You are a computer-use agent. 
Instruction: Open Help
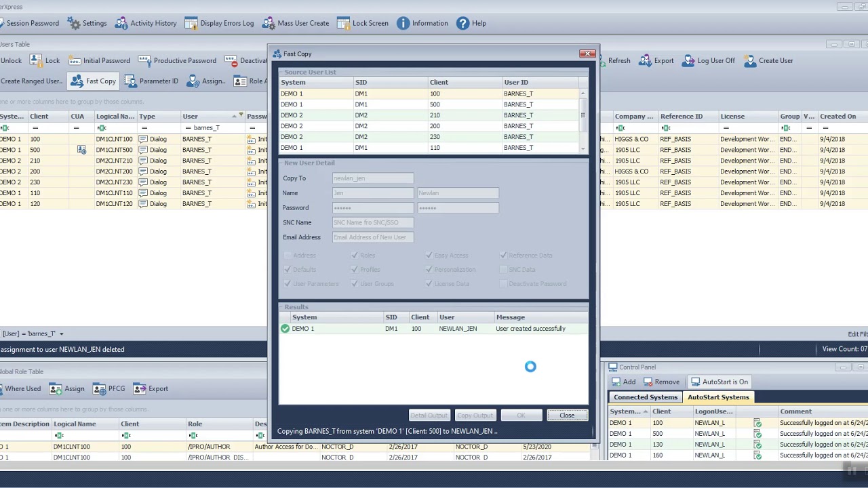(471, 23)
